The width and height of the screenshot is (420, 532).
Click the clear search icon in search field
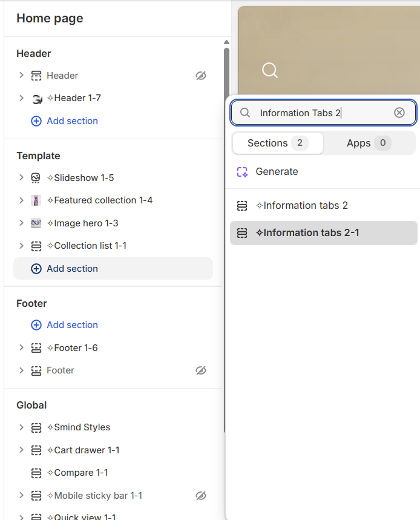pos(399,113)
